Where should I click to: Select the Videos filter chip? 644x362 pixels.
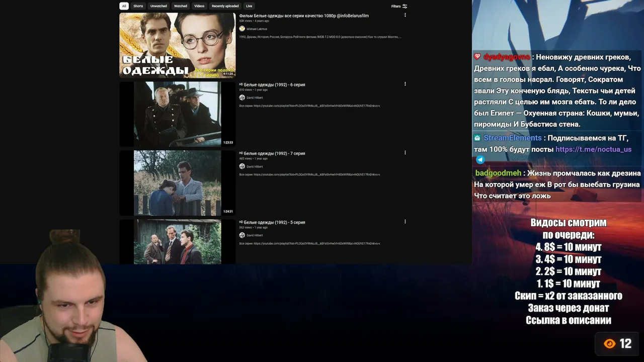click(199, 6)
